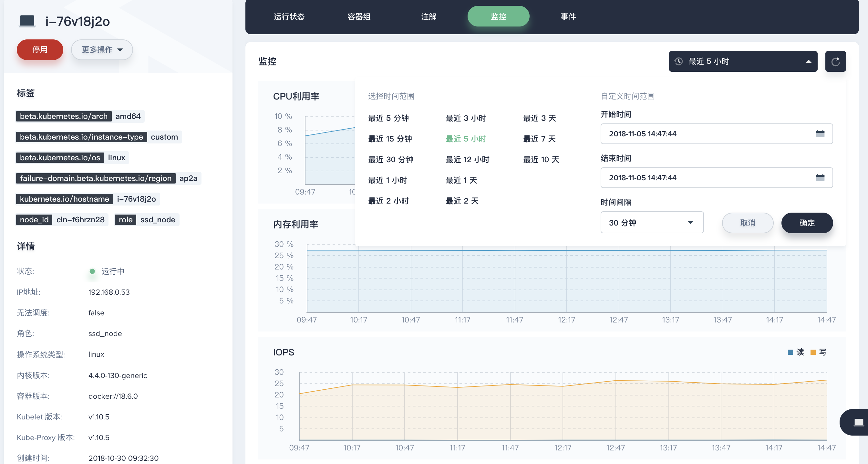The image size is (868, 464).
Task: Select the 监控 tab
Action: coord(498,16)
